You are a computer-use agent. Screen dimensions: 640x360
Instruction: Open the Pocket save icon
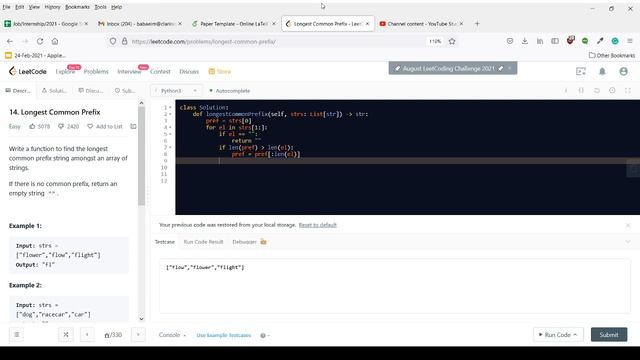510,41
